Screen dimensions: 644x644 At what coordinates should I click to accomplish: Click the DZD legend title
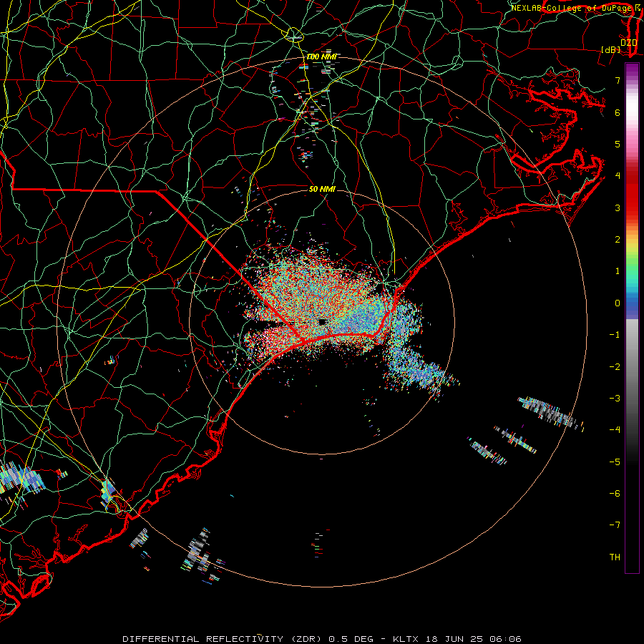tap(629, 42)
